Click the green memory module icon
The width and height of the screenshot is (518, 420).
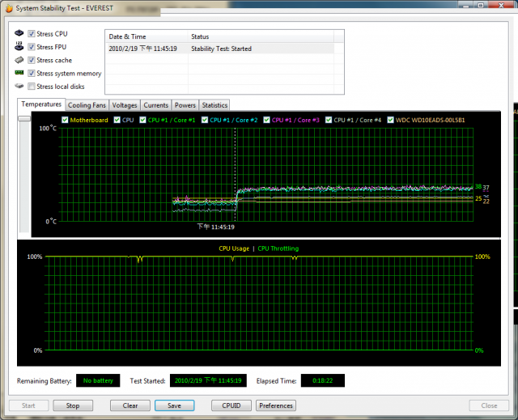(19, 72)
